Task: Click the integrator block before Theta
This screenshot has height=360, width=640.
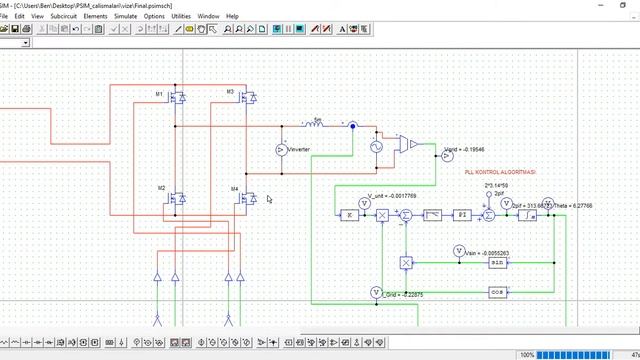Action: 527,215
